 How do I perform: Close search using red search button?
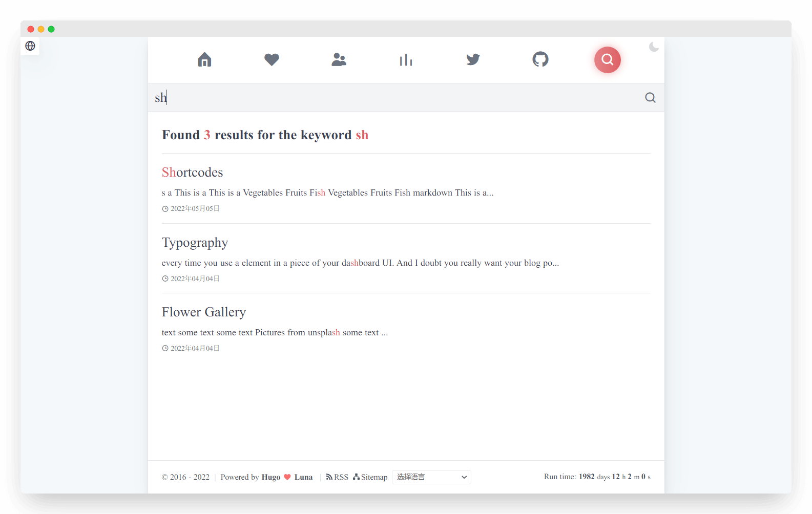608,60
